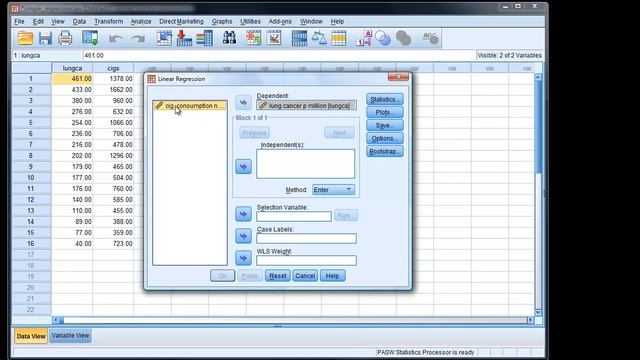640x360 pixels.
Task: Open the Edit menu
Action: click(38, 21)
